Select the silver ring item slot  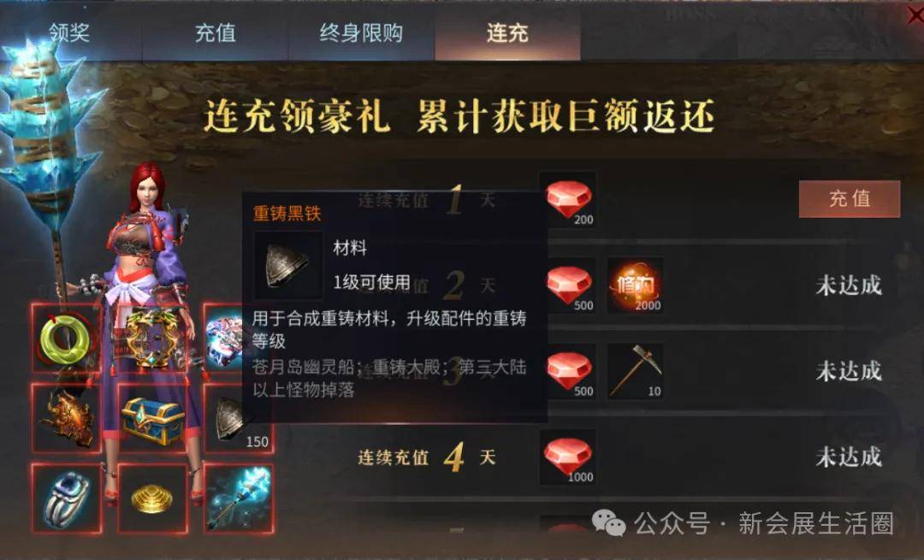point(66,498)
